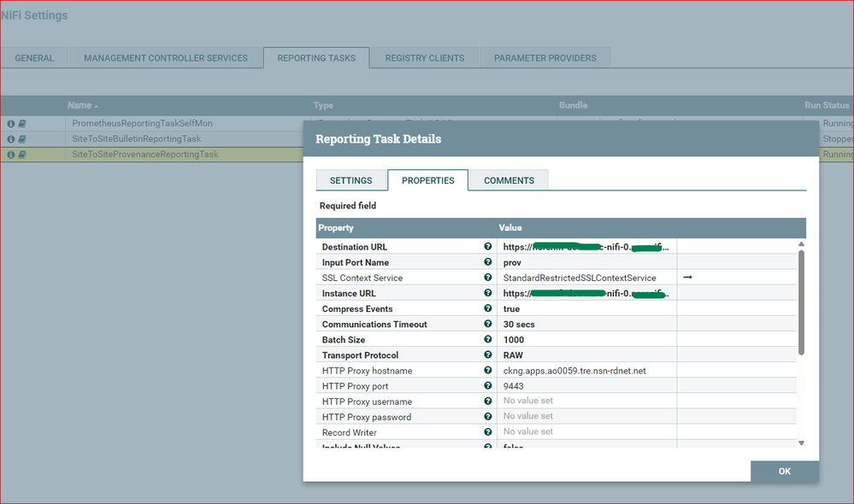Click the StandardRestrictedSSLContextService value
Image resolution: width=854 pixels, height=504 pixels.
coord(580,278)
